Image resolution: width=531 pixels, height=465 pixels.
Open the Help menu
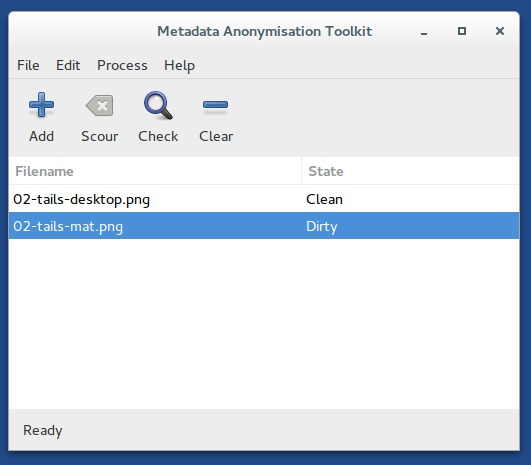[179, 65]
